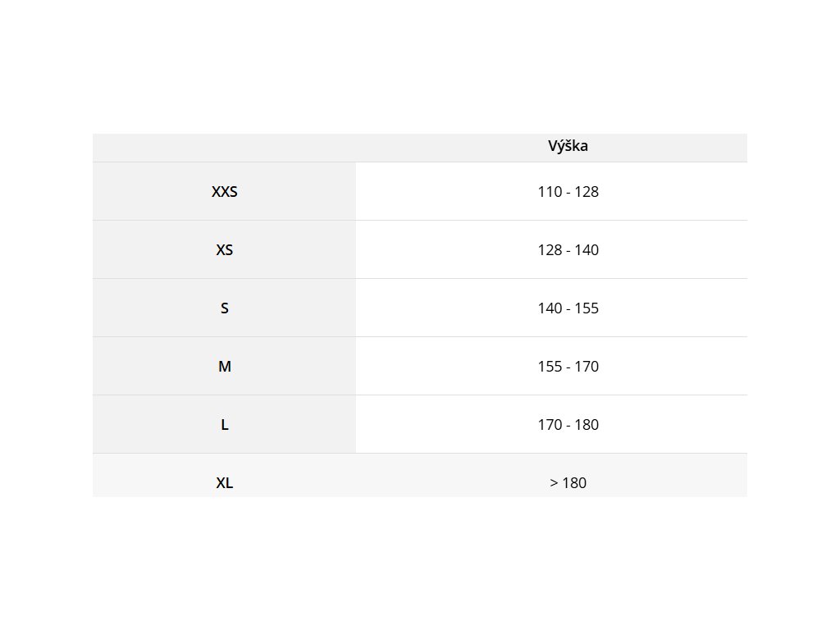
Task: Click empty area right of 140 - 155
Action: point(673,308)
